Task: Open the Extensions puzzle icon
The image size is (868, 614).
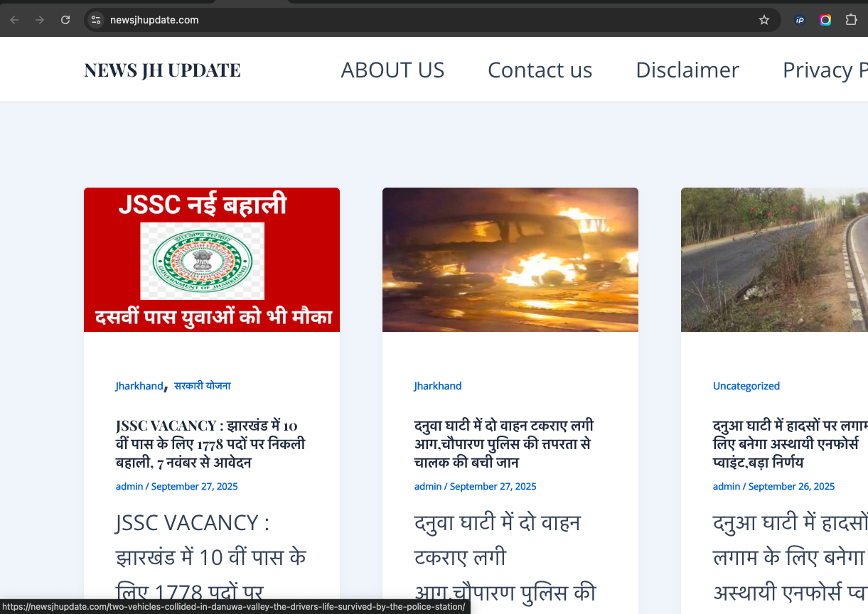Action: 851,20
